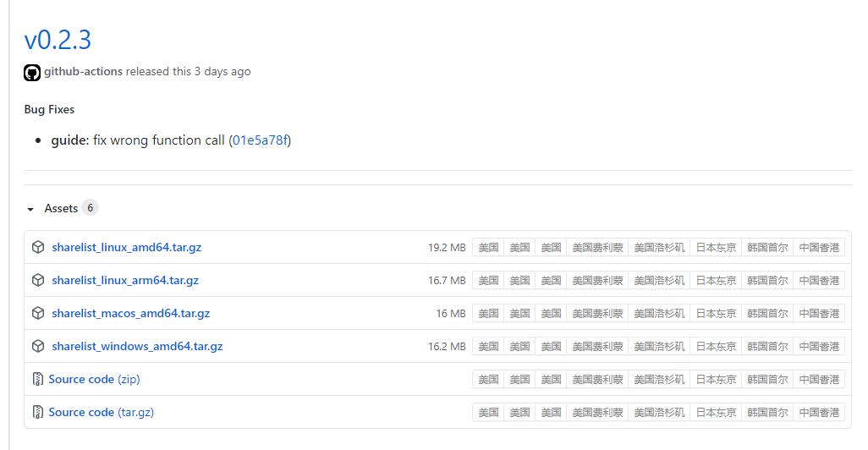Open commit 01e5a78f link

coord(261,140)
